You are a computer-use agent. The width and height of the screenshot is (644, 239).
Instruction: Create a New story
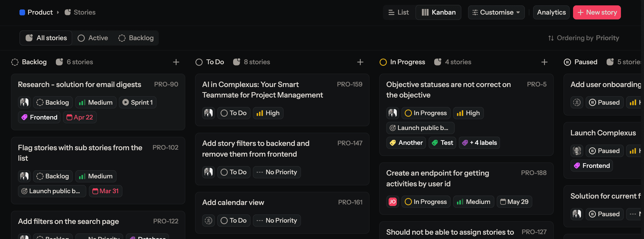597,12
